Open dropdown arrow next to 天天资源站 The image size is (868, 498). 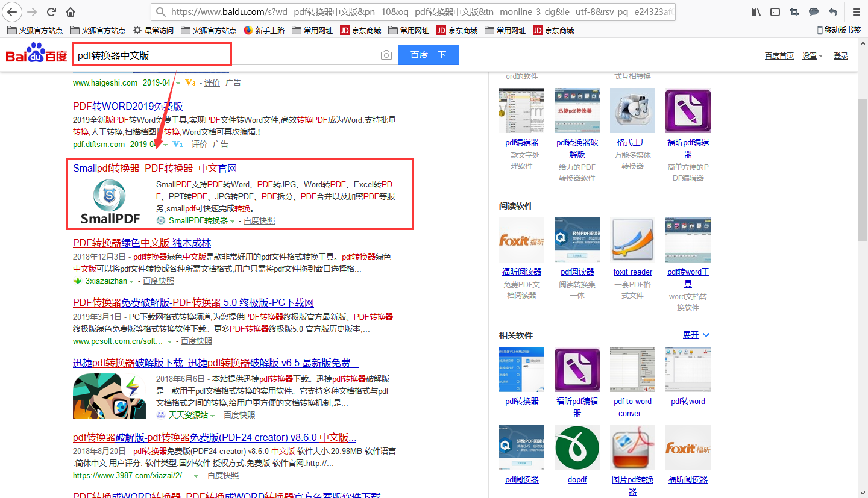coord(213,416)
